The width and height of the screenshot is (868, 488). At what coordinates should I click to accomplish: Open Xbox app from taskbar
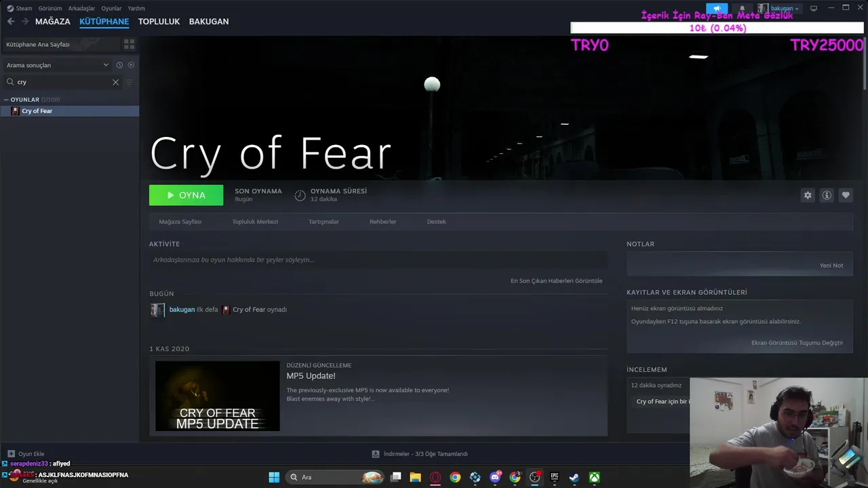[x=594, y=477]
